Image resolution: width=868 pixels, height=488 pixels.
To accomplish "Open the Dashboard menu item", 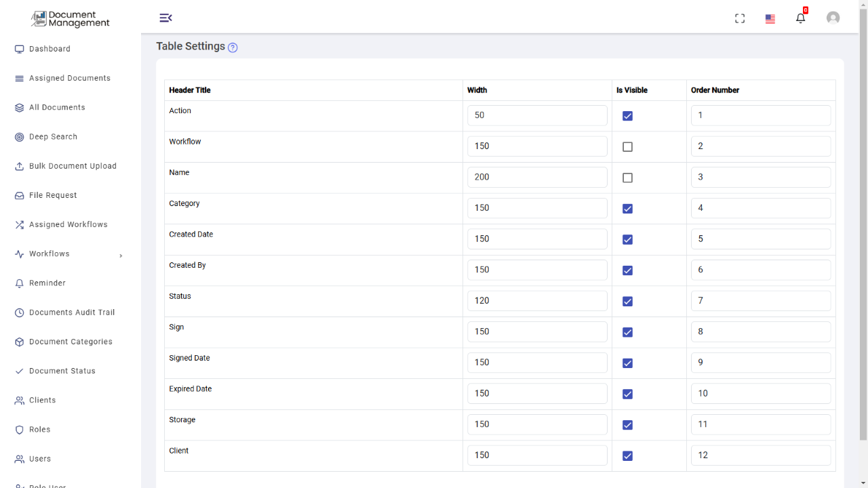I will click(x=50, y=49).
